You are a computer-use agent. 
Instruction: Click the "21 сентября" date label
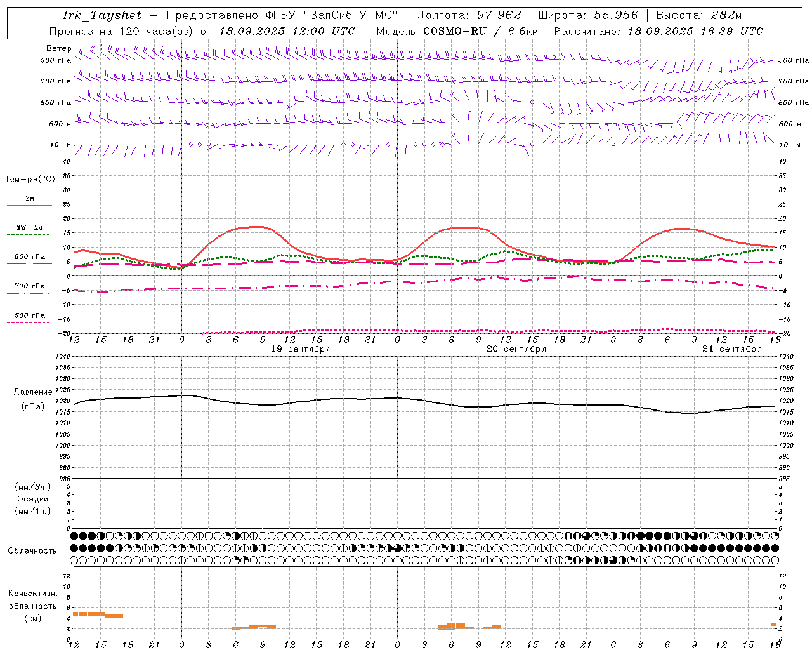tap(732, 349)
